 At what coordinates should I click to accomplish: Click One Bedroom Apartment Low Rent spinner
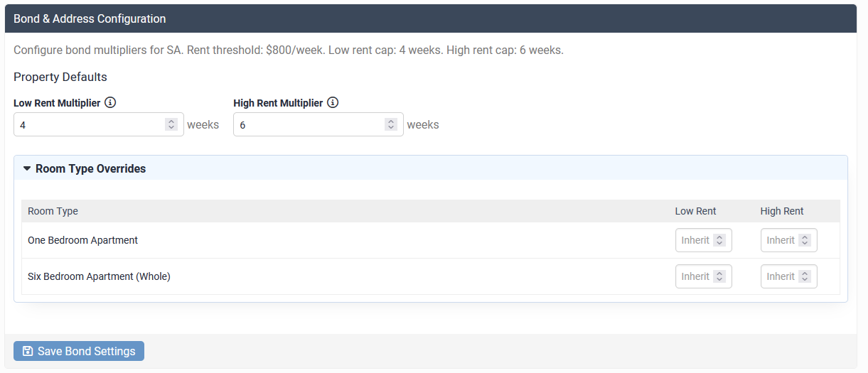point(719,240)
